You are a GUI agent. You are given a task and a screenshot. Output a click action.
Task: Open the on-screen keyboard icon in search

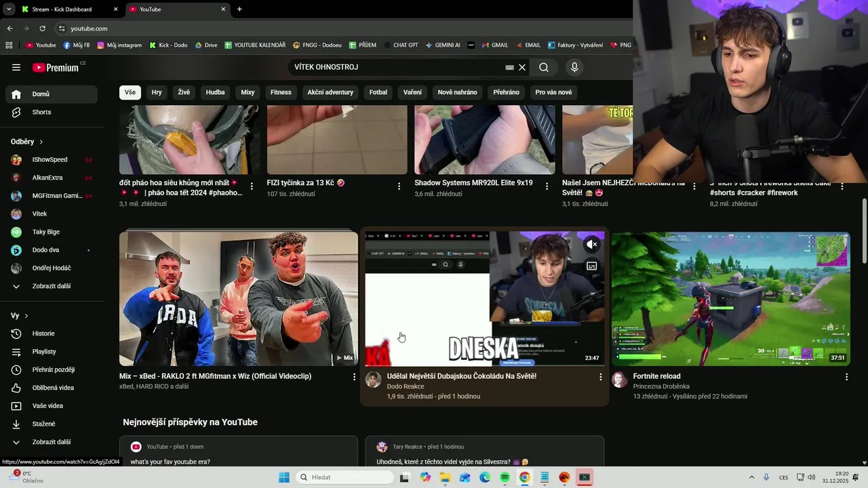tap(509, 67)
